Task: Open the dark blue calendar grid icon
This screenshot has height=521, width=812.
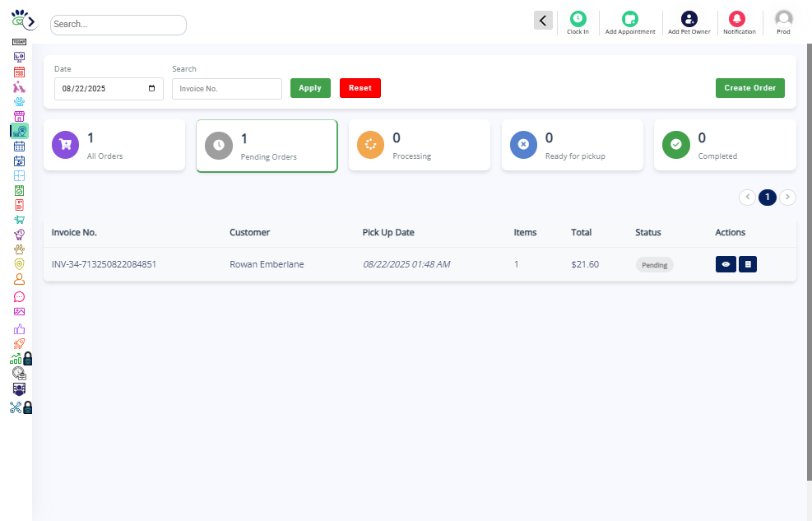Action: point(19,146)
